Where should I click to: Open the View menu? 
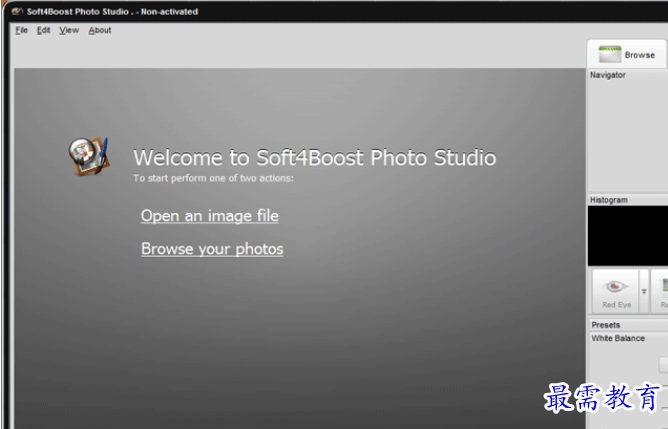69,30
